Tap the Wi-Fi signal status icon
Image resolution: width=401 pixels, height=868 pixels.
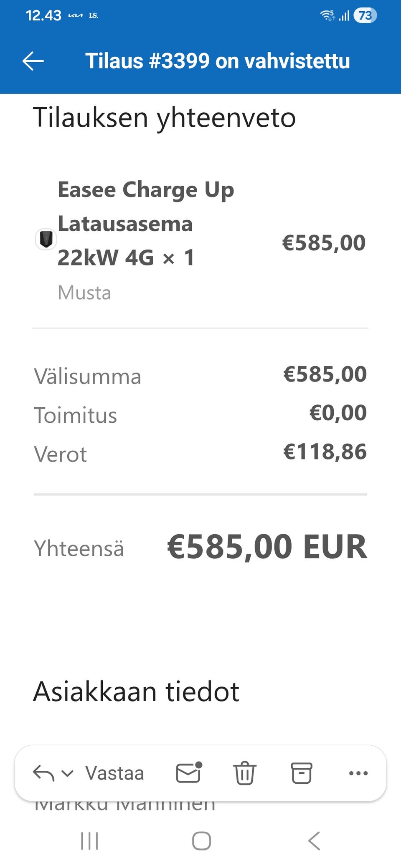(x=327, y=16)
